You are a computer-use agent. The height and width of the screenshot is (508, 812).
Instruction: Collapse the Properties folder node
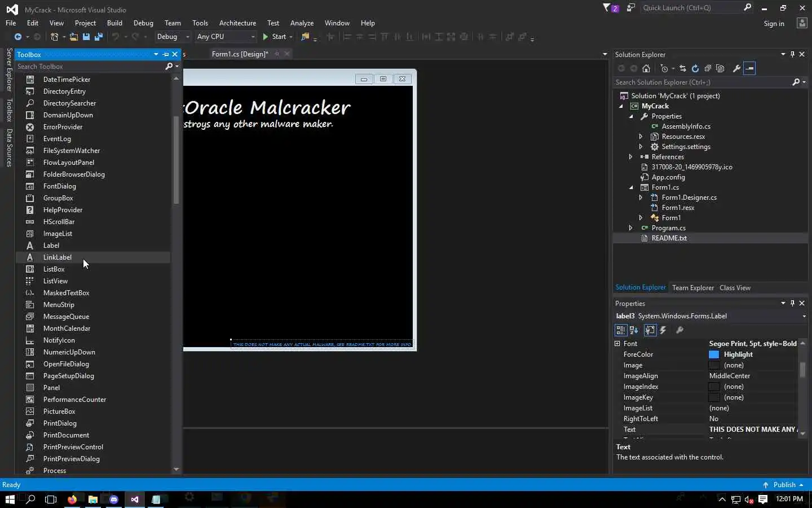pos(631,116)
